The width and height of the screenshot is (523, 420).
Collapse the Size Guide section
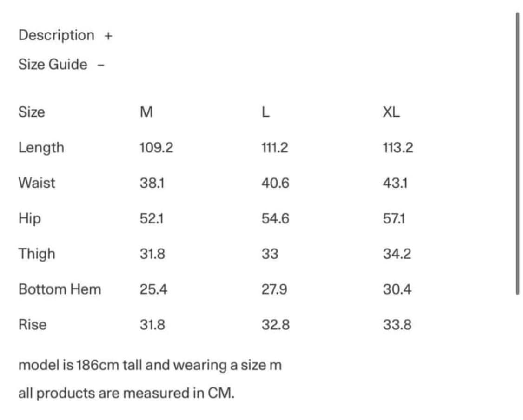(53, 65)
